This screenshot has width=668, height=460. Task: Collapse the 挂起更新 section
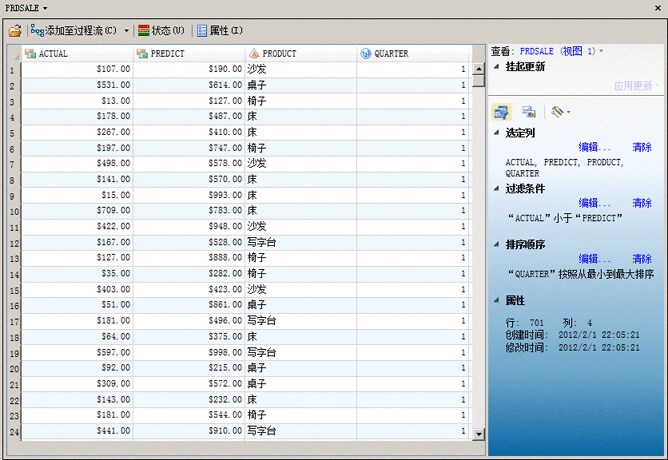496,66
